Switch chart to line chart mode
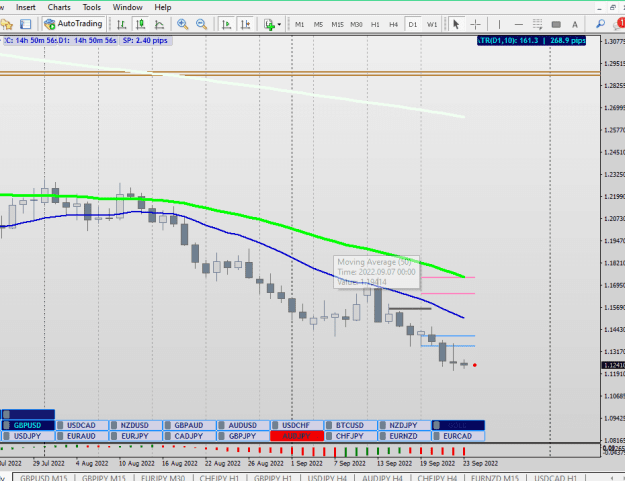 coord(159,24)
